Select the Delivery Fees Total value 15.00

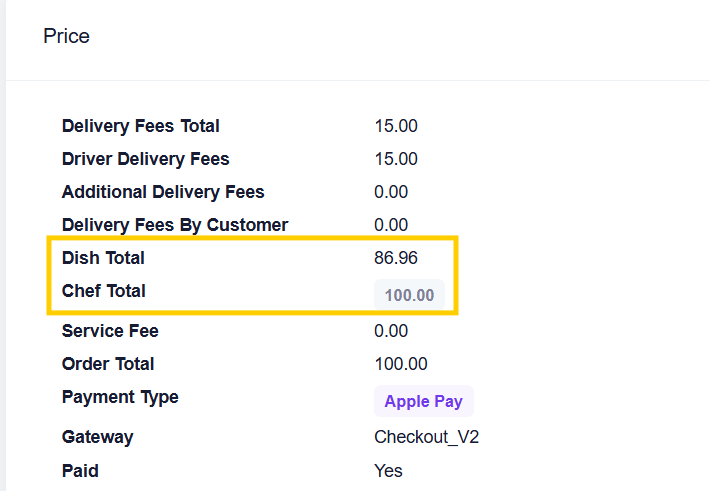pyautogui.click(x=396, y=126)
